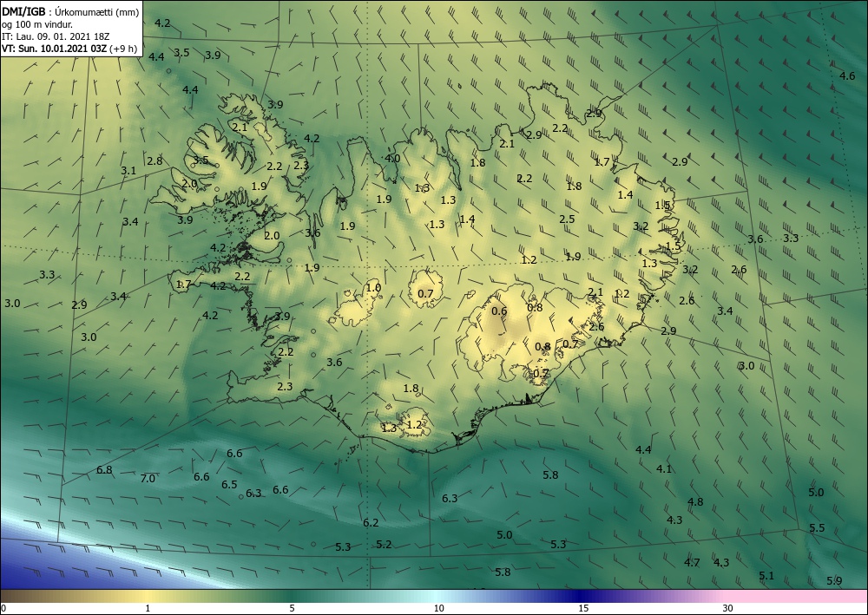The height and width of the screenshot is (615, 868).
Task: Click the map value "2.8"
Action: pos(155,161)
